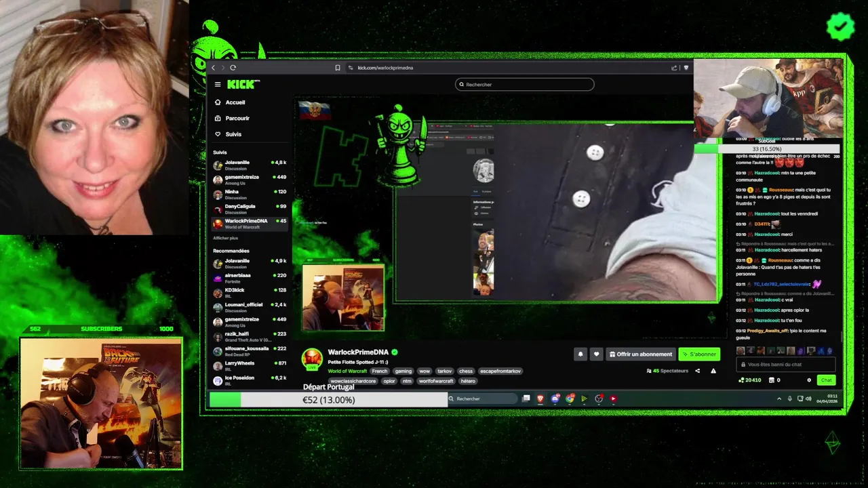Click the WarlockPrimeDNA channel name

[359, 352]
